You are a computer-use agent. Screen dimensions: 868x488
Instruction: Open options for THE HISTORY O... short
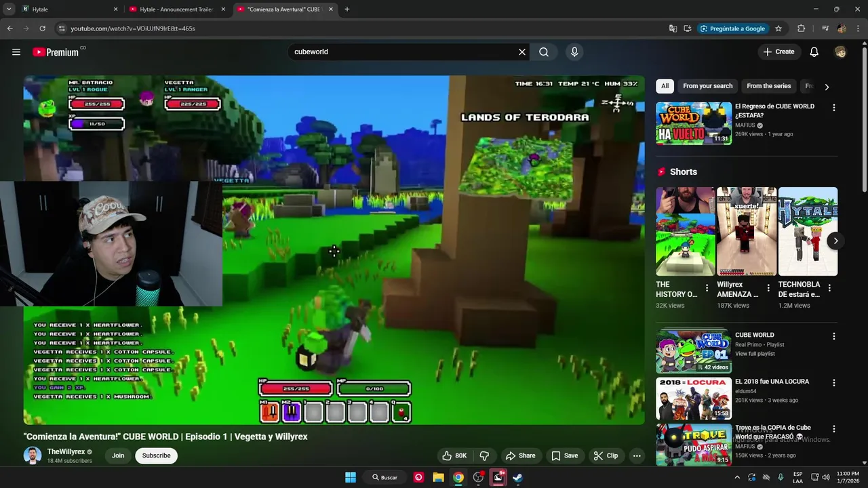click(707, 288)
